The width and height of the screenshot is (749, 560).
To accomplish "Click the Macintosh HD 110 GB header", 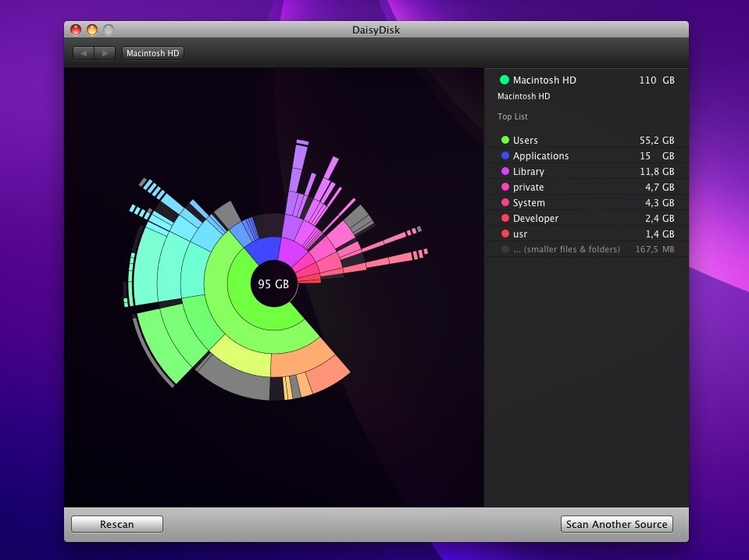I will click(x=587, y=80).
